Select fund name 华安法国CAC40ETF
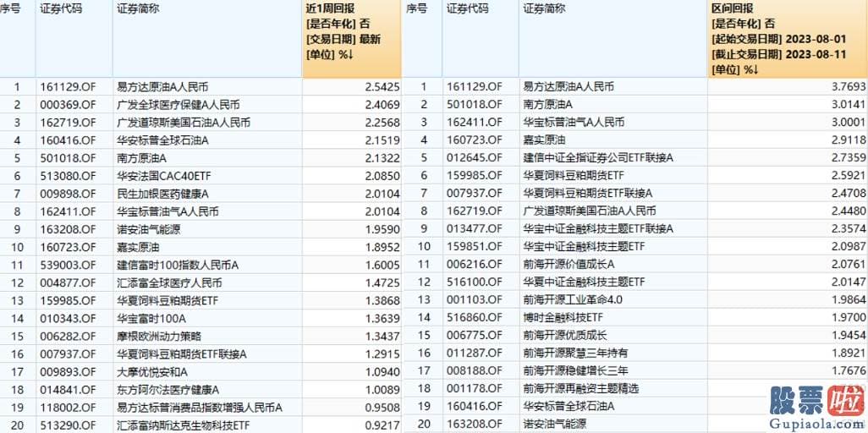This screenshot has height=433, width=868. 164,176
